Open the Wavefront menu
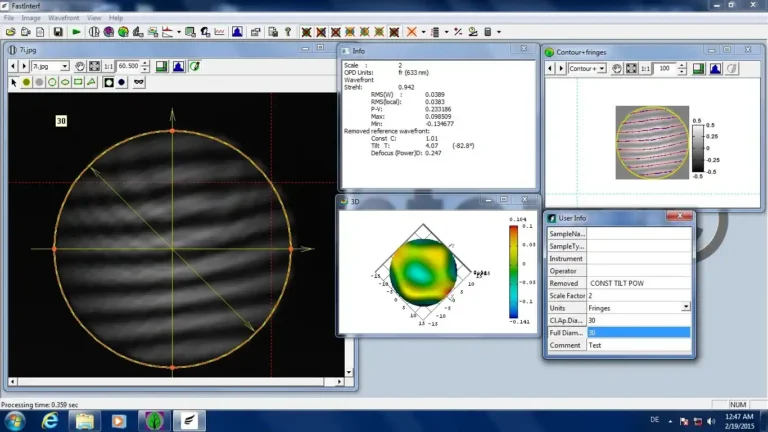The image size is (768, 432). point(64,18)
